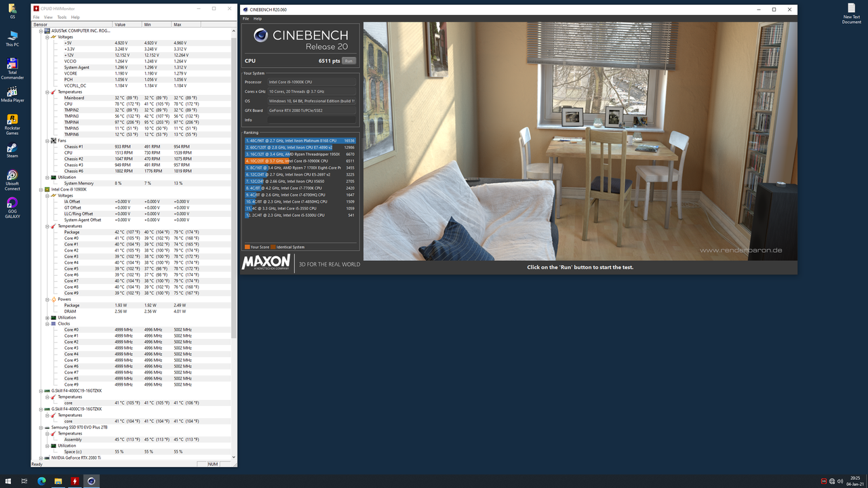Click the Cinebench title bar app icon

(x=245, y=9)
